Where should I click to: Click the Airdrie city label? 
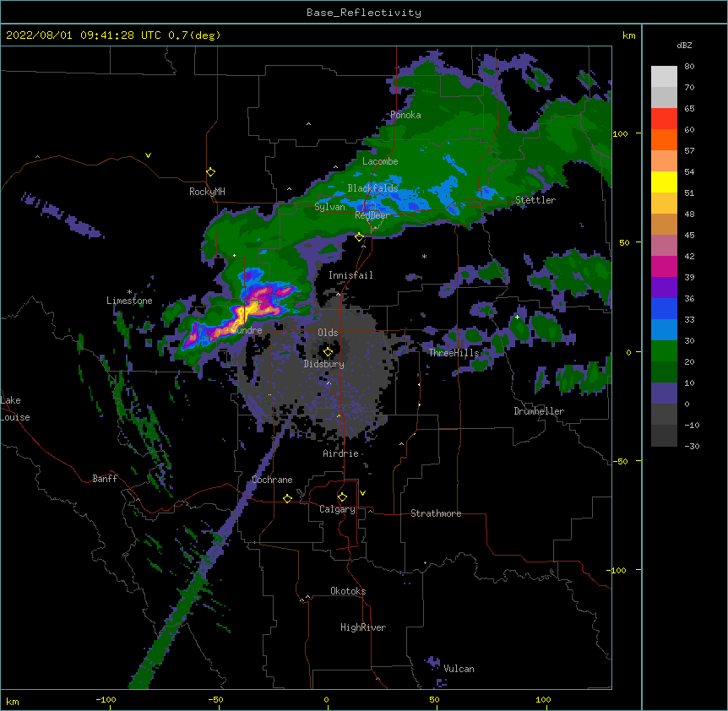pos(341,453)
